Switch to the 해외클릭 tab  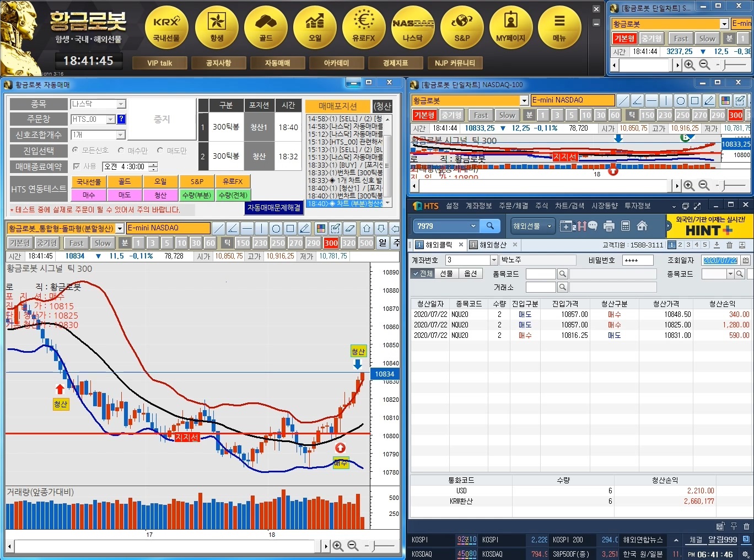point(439,245)
